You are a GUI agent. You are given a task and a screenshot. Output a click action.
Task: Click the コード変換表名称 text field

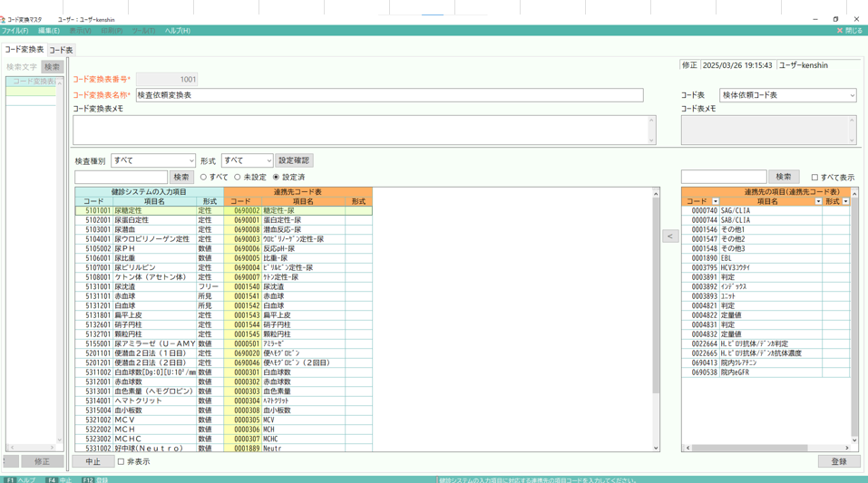[389, 95]
